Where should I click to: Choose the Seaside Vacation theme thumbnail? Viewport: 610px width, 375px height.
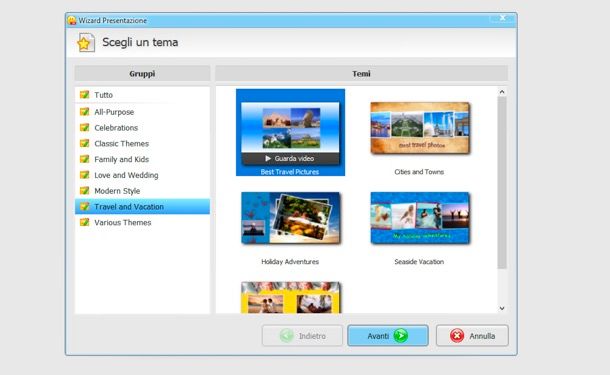tap(420, 218)
